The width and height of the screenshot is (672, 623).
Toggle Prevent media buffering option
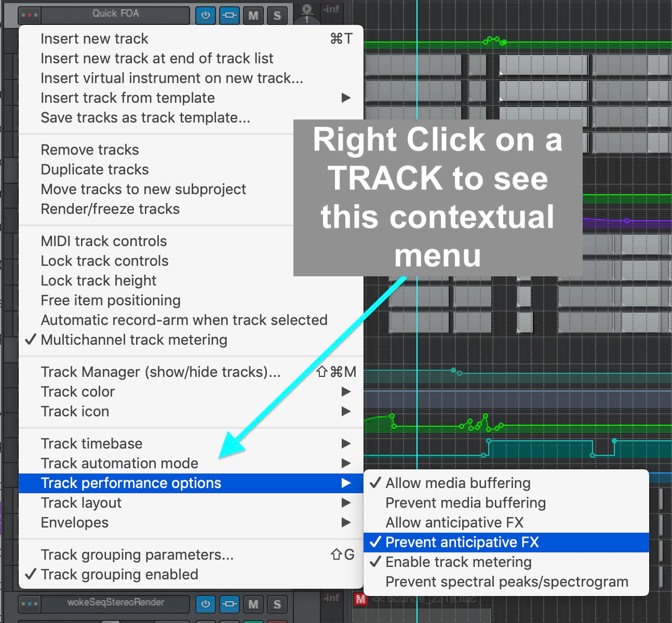pos(506,503)
